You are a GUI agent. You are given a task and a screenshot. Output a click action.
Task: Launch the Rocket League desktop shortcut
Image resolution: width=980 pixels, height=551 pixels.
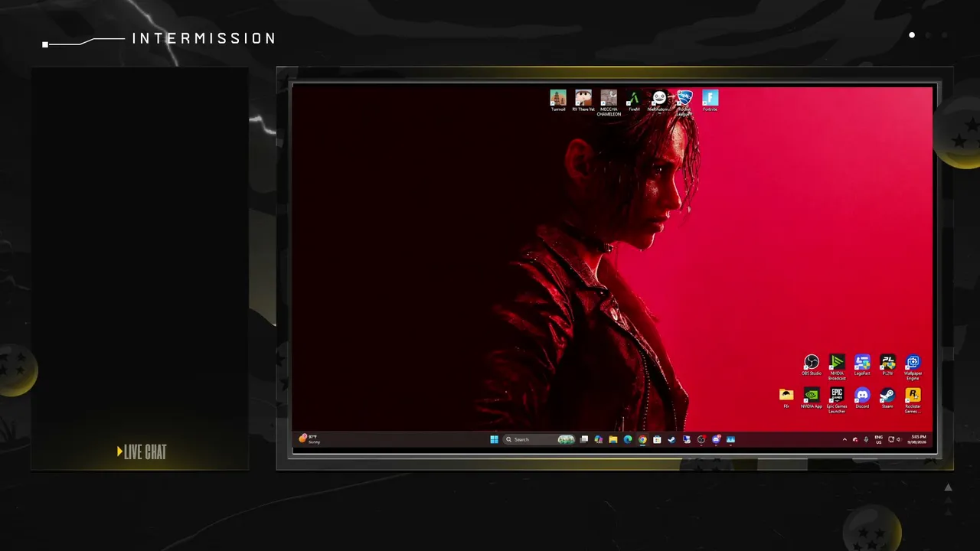point(684,103)
